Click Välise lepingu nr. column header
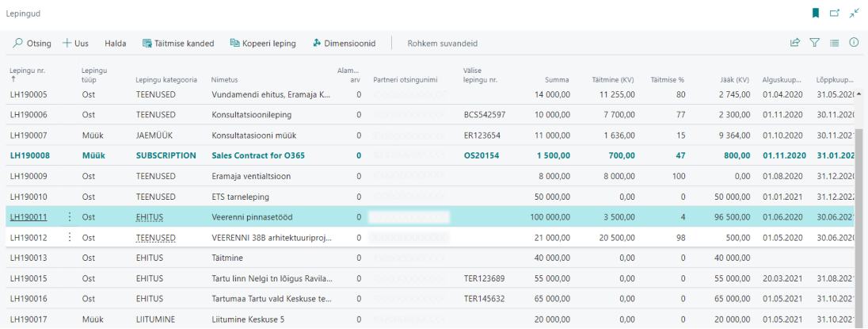This screenshot has height=329, width=868. click(481, 75)
